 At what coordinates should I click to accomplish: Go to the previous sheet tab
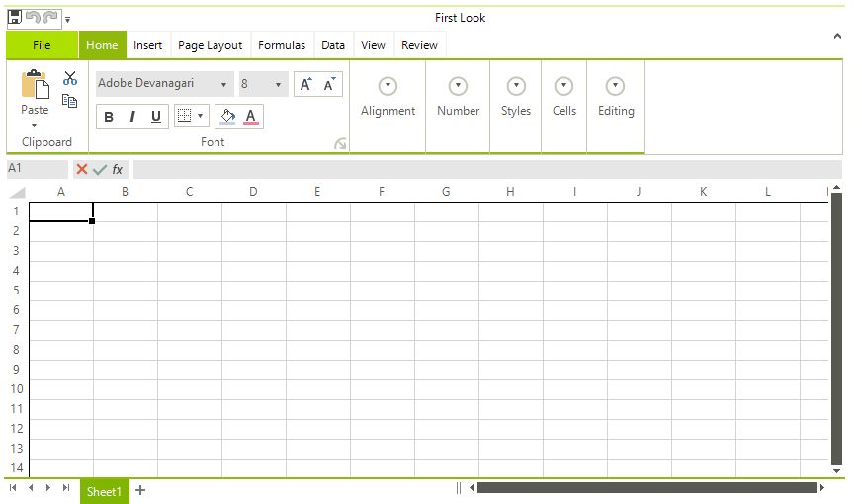(x=31, y=488)
